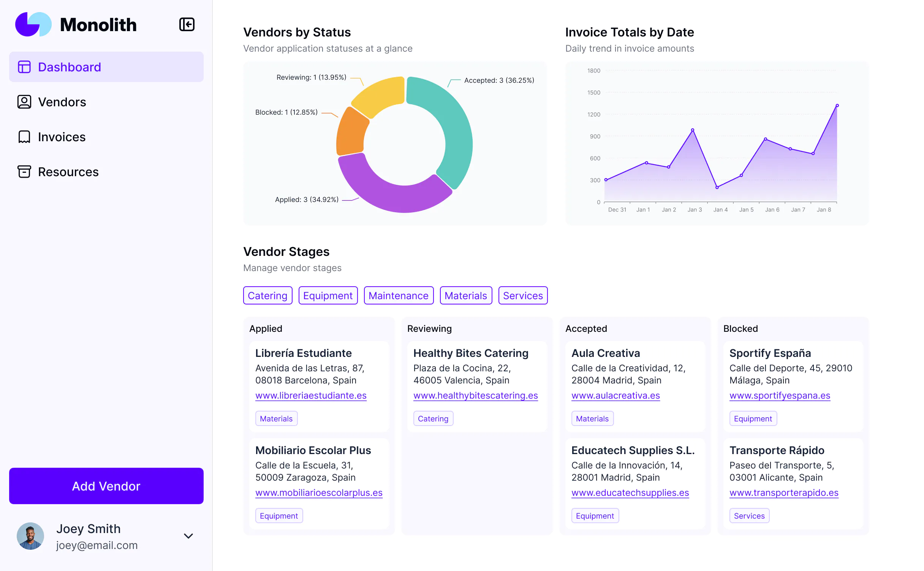924x571 pixels.
Task: Click Joey Smith's avatar photo
Action: pyautogui.click(x=30, y=536)
